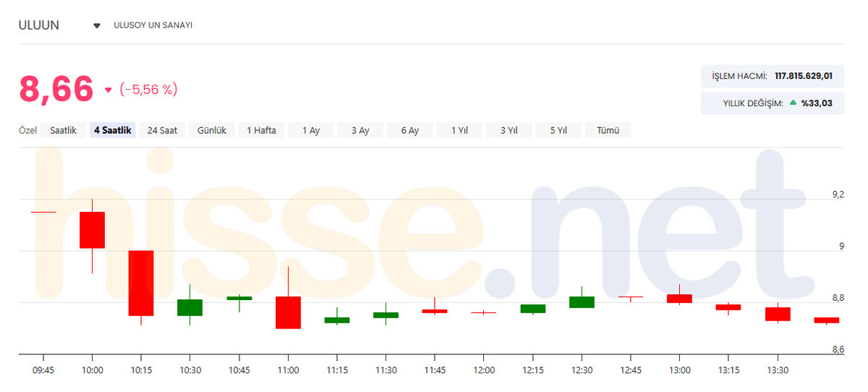
Task: Select the 1 Hafta time range
Action: (261, 130)
